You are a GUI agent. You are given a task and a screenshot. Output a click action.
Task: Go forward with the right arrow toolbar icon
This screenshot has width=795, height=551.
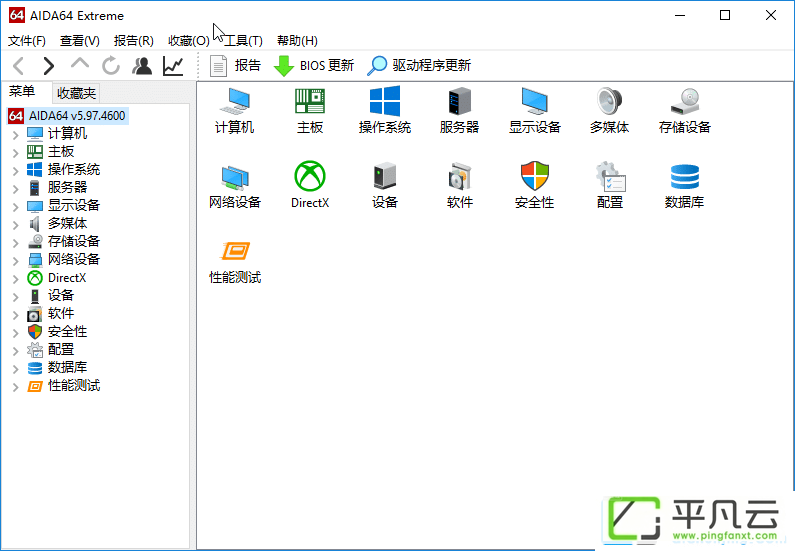click(49, 66)
